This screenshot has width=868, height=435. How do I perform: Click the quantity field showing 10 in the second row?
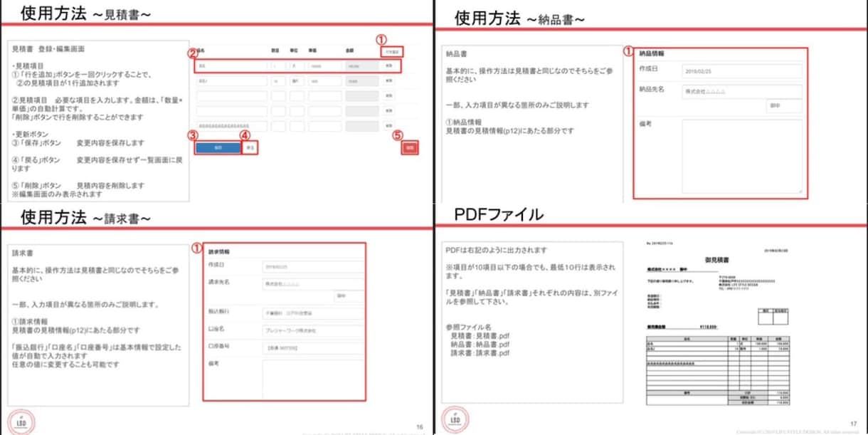(277, 81)
